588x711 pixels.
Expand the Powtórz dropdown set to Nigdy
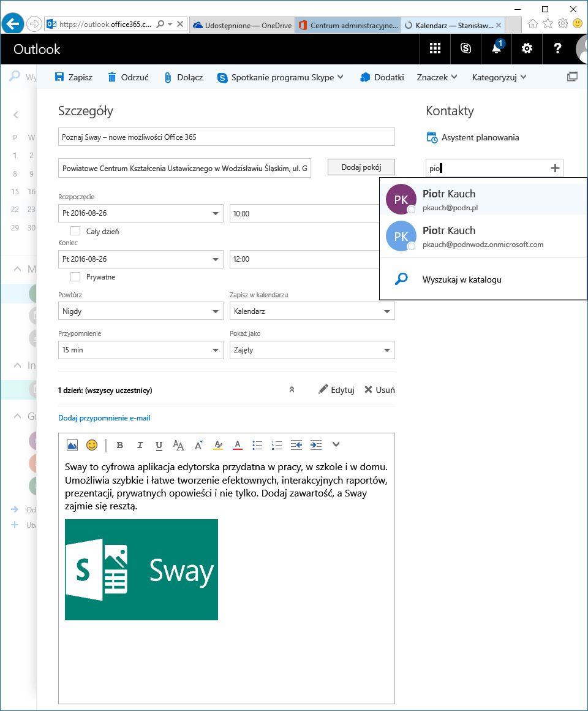pos(140,311)
